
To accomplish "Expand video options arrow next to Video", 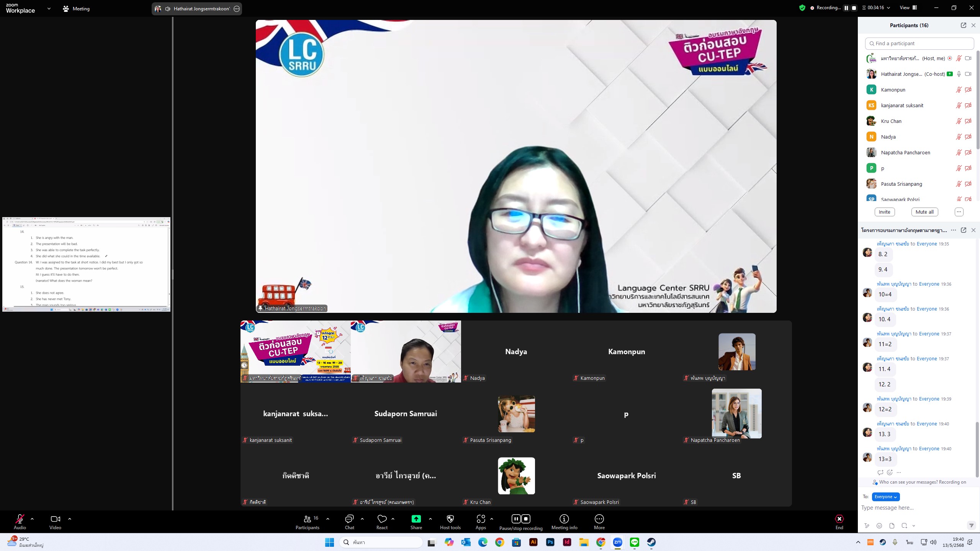I will [x=70, y=519].
